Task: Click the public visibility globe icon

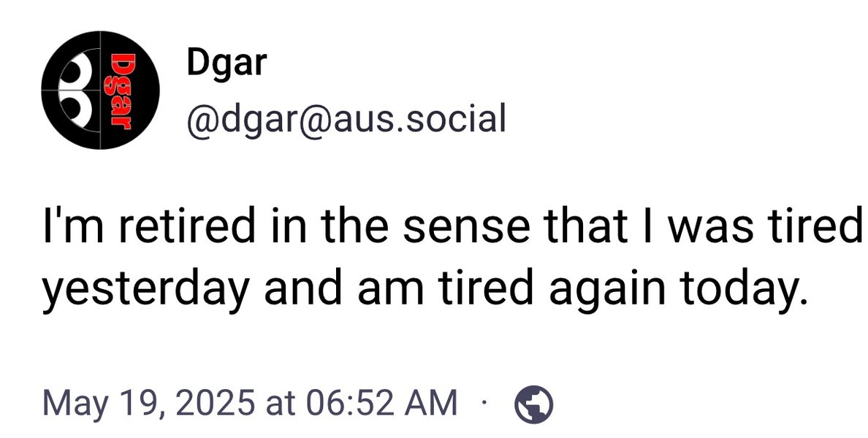Action: coord(533,404)
